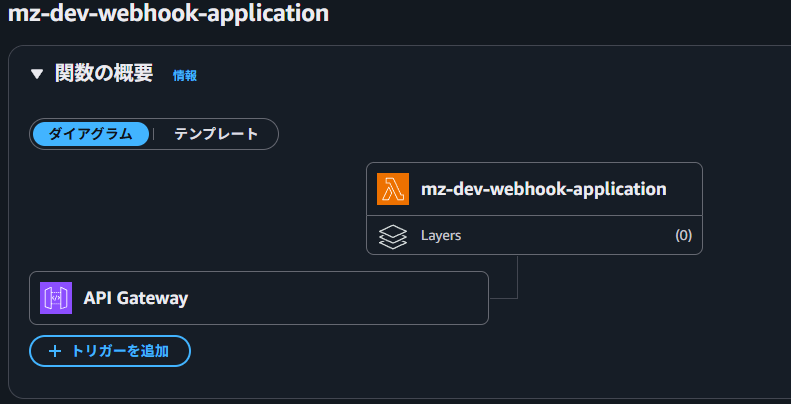Select mz-dev-webhook-application function node name

[543, 189]
